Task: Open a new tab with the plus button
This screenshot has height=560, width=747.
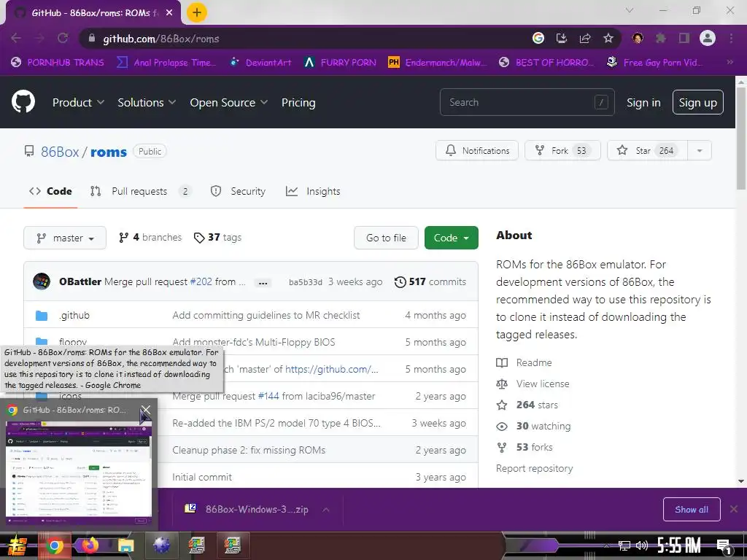Action: [x=197, y=12]
